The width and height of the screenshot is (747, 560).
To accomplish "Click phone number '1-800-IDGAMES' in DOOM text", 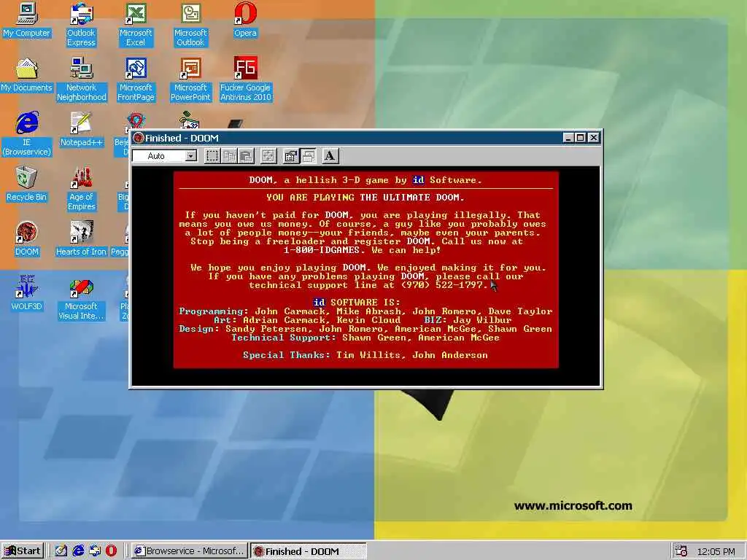I will click(x=322, y=250).
